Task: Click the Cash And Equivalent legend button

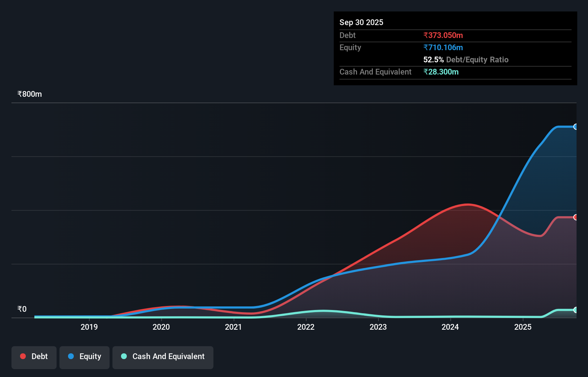Action: (x=163, y=357)
